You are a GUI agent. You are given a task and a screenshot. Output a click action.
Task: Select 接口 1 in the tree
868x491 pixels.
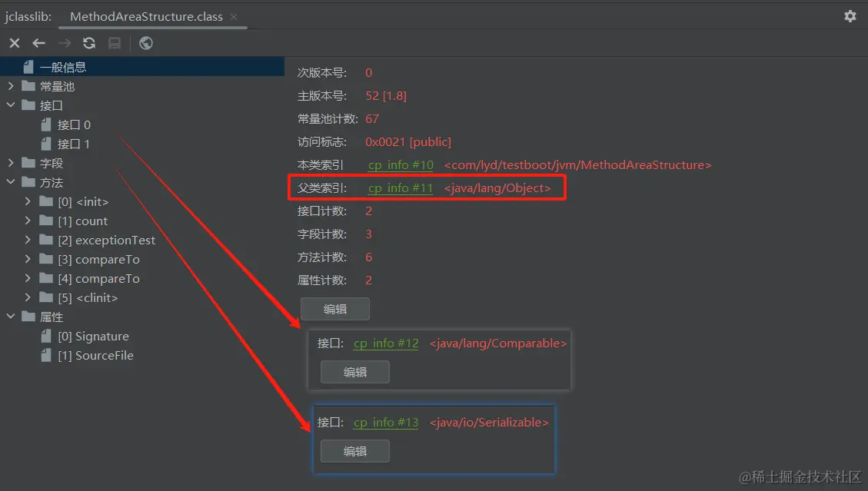pos(74,144)
